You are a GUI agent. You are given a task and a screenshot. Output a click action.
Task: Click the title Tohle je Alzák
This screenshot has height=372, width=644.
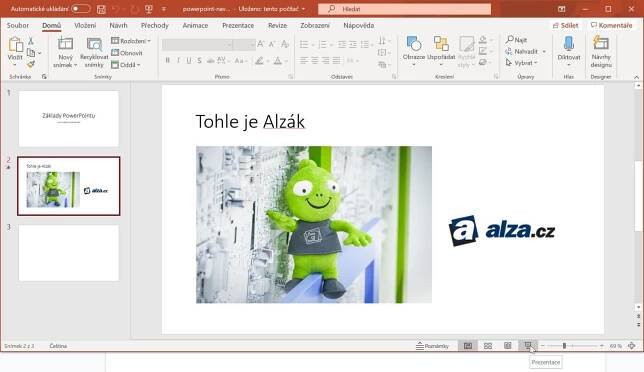coord(250,122)
